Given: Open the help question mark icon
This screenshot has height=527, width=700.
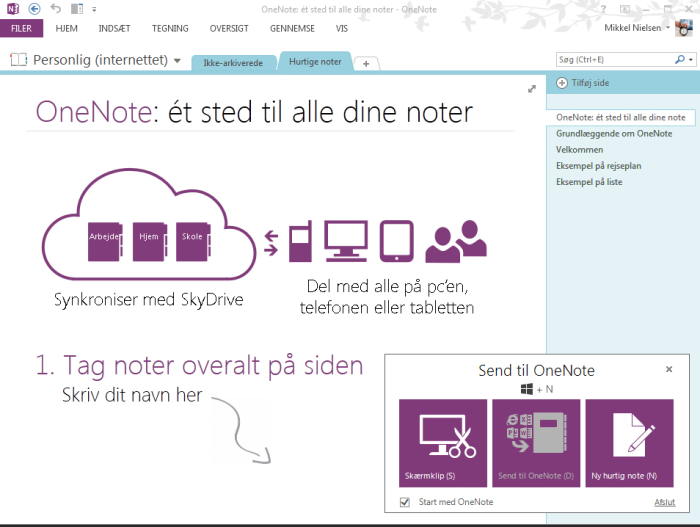Looking at the screenshot, I should (x=604, y=8).
